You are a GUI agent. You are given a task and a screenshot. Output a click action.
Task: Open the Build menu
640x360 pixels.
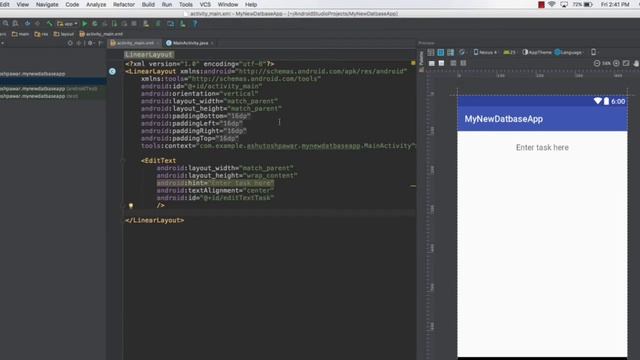coord(148,4)
